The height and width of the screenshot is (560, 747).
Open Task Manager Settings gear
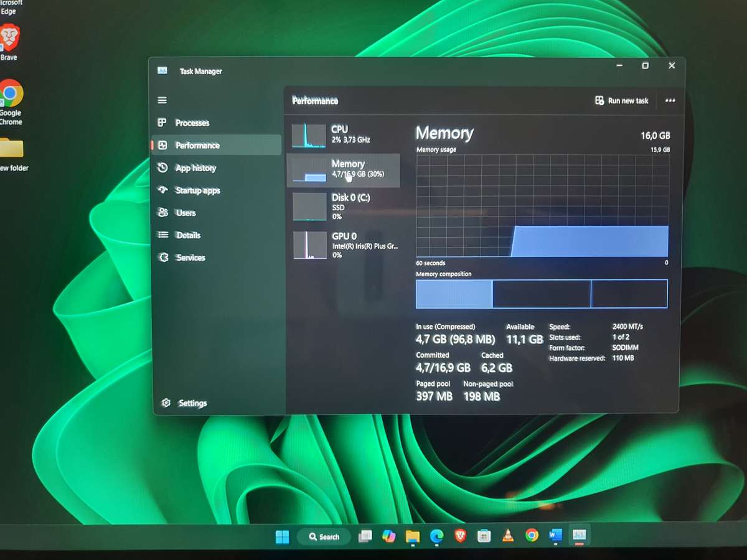[x=166, y=403]
